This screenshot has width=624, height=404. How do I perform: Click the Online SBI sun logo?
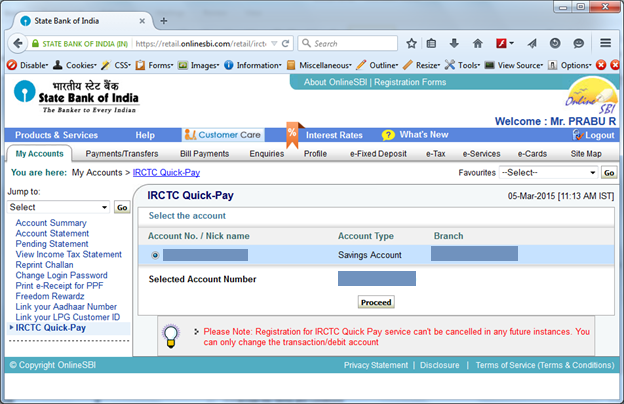pyautogui.click(x=592, y=96)
